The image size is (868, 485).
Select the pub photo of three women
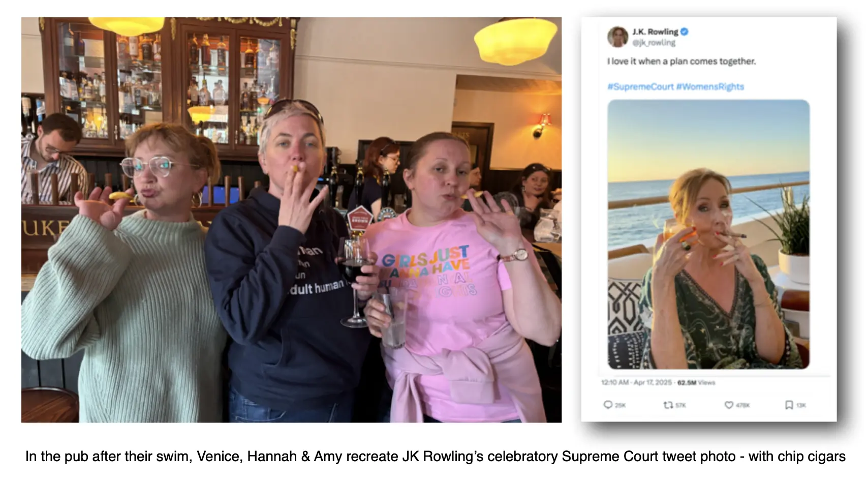coord(291,220)
